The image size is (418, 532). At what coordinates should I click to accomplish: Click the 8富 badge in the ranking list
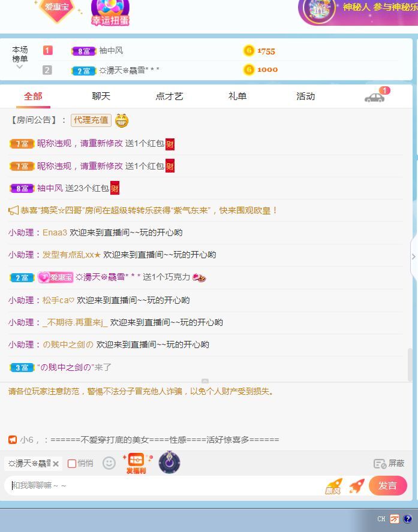coord(84,52)
